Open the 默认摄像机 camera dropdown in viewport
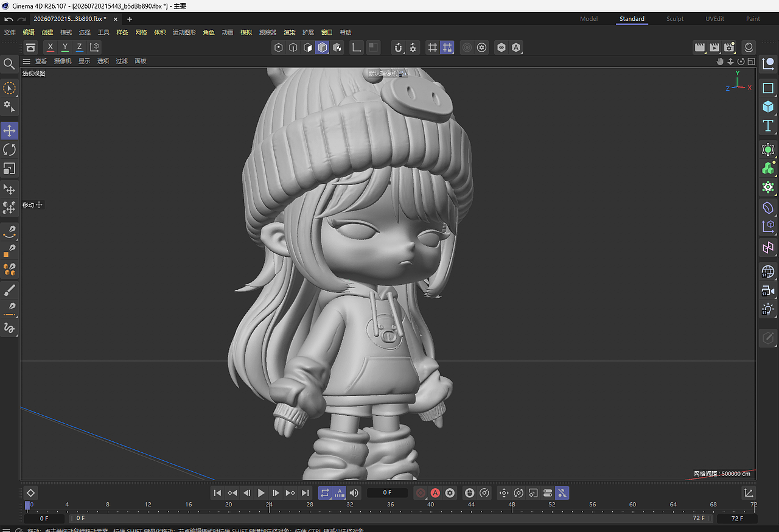The image size is (779, 532). click(x=386, y=74)
